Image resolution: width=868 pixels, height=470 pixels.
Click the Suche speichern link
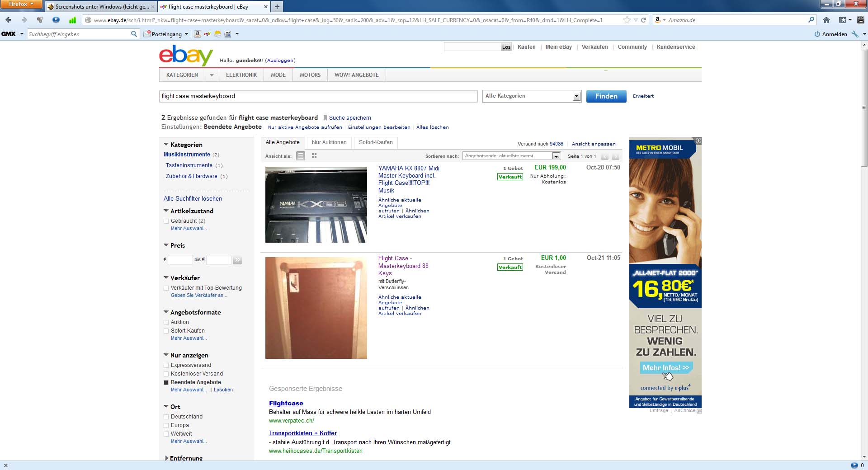(x=350, y=118)
